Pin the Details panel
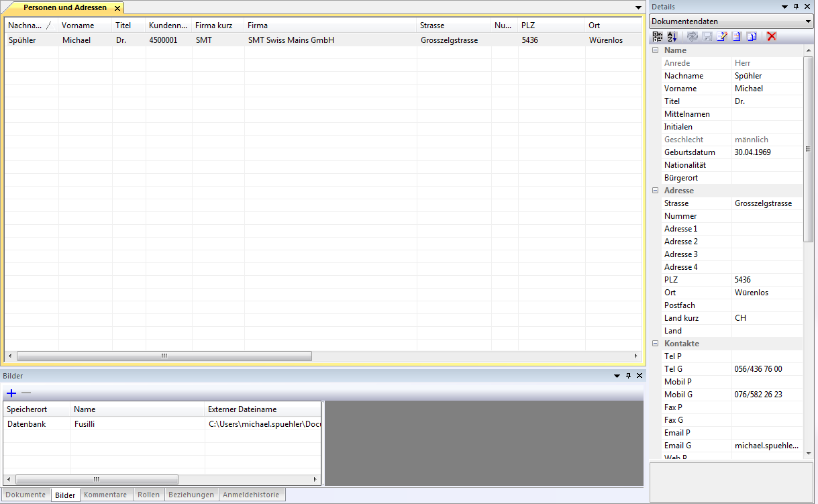 [x=796, y=6]
